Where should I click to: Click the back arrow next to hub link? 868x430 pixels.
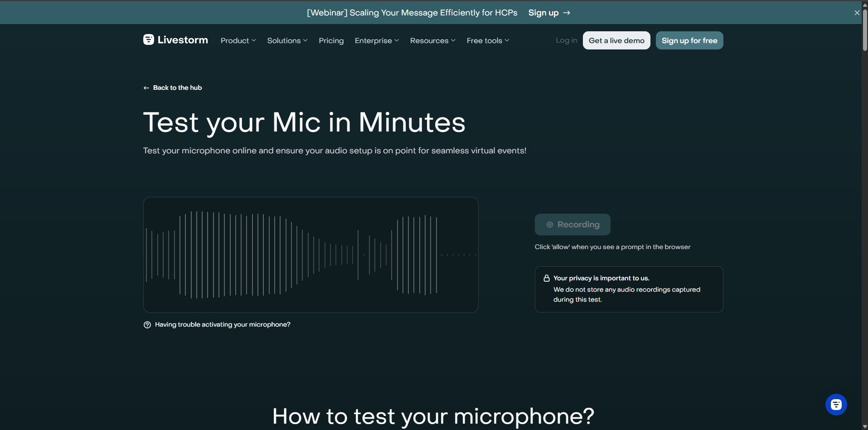[146, 87]
